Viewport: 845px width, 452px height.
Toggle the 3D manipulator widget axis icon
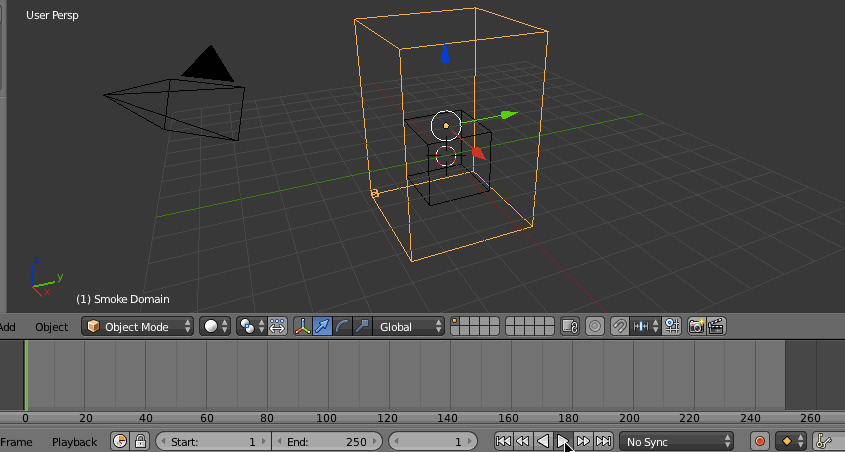(302, 326)
